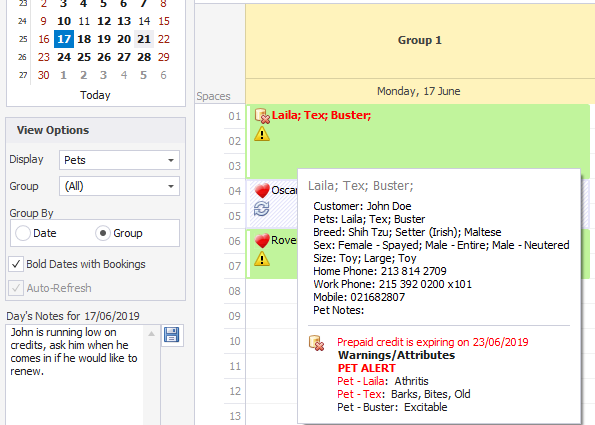Toggle the Auto-Refresh checkbox
The width and height of the screenshot is (595, 425).
pyautogui.click(x=16, y=288)
